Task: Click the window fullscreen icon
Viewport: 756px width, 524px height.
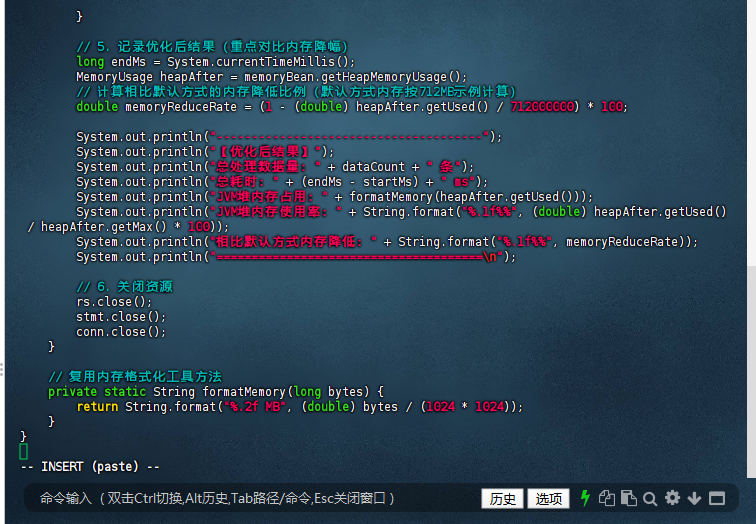Action: tap(717, 498)
